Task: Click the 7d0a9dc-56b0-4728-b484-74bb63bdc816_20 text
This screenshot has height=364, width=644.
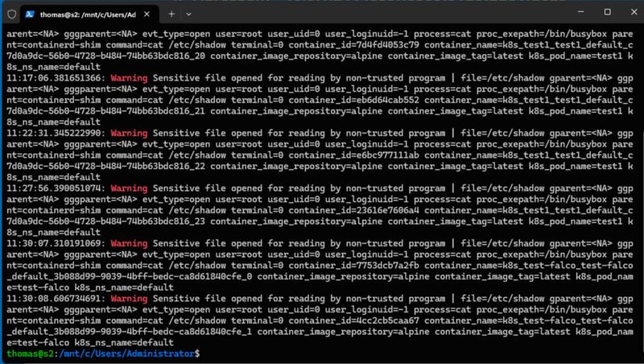Action: click(x=105, y=56)
